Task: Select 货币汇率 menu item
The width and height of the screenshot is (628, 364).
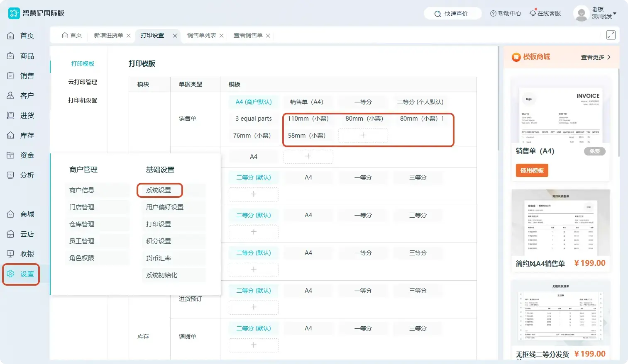Action: tap(159, 258)
